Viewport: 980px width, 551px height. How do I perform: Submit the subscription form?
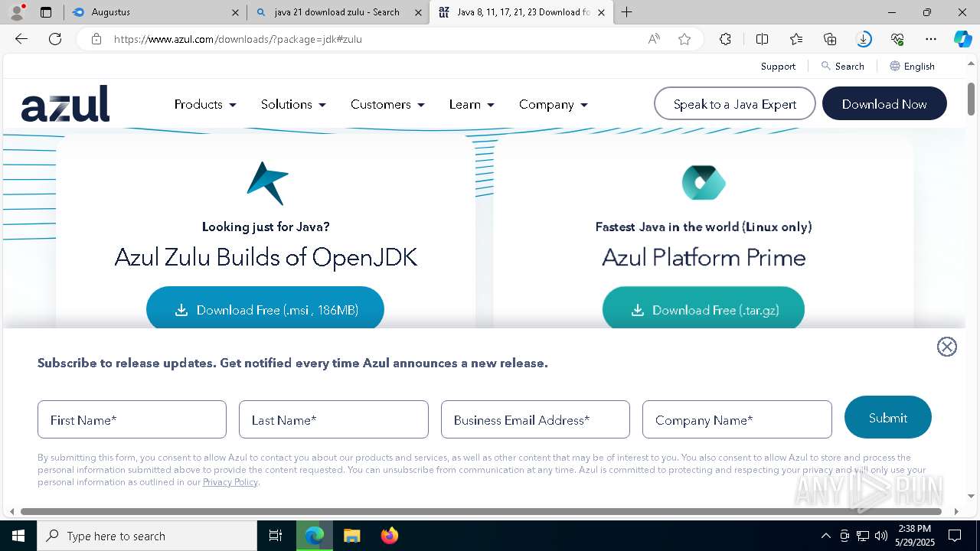coord(888,417)
